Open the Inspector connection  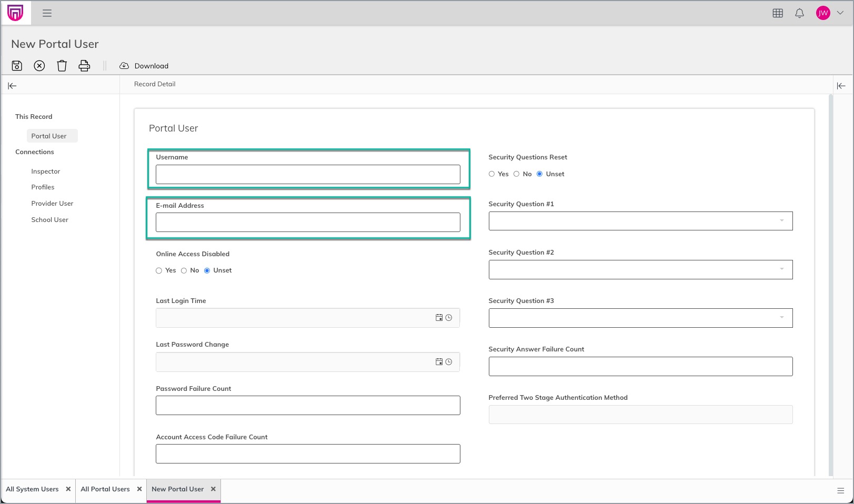click(x=46, y=172)
